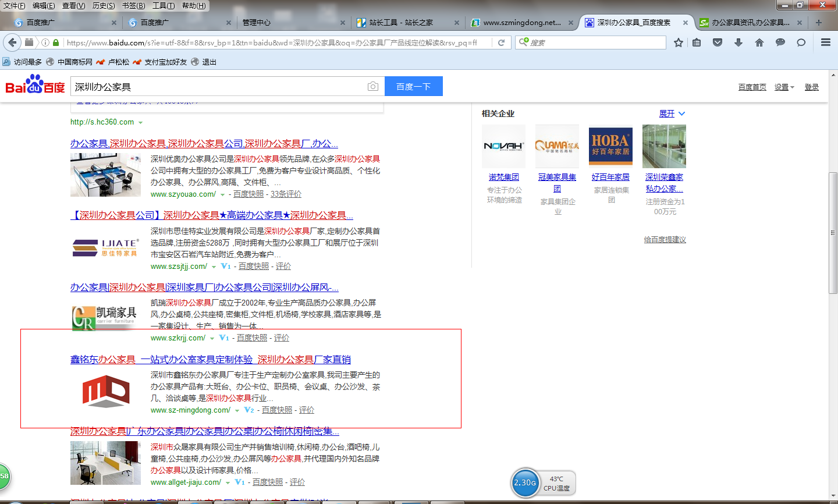Click the camera image-search icon
The image size is (838, 504).
tap(373, 87)
